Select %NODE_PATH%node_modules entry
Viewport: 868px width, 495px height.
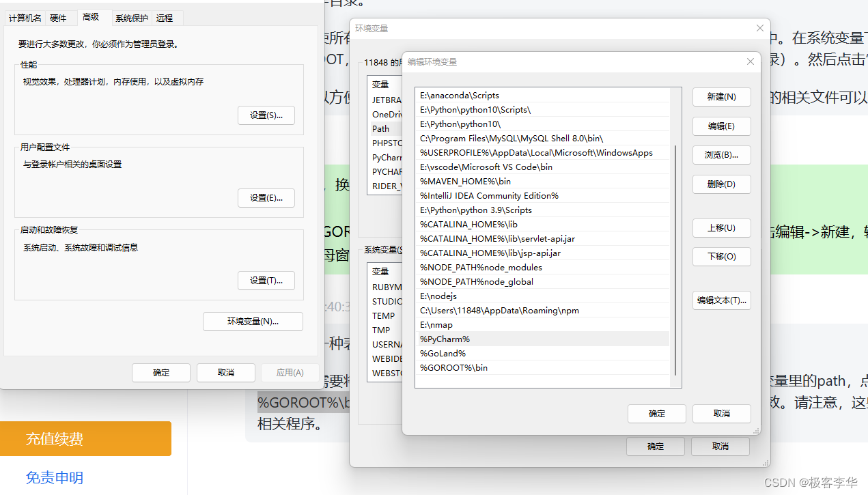(542, 268)
